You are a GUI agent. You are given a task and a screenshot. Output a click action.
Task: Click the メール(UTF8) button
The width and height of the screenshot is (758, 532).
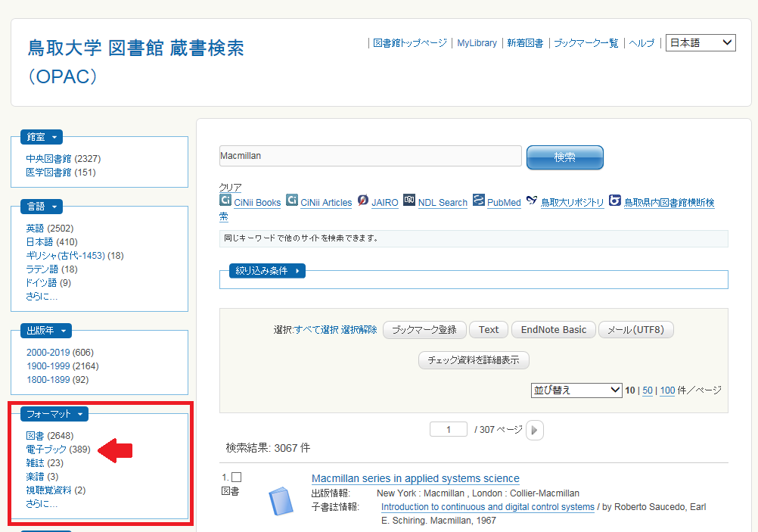(635, 330)
